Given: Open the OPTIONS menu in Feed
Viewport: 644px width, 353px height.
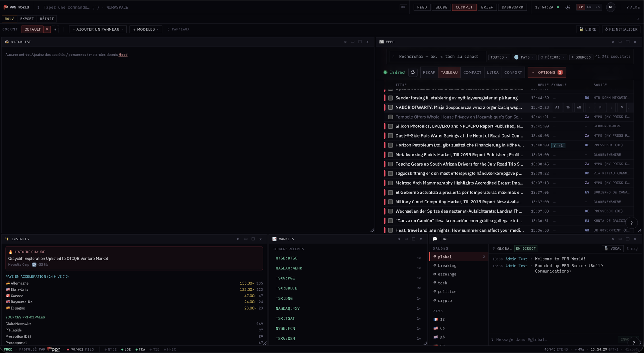Looking at the screenshot, I should [x=547, y=72].
